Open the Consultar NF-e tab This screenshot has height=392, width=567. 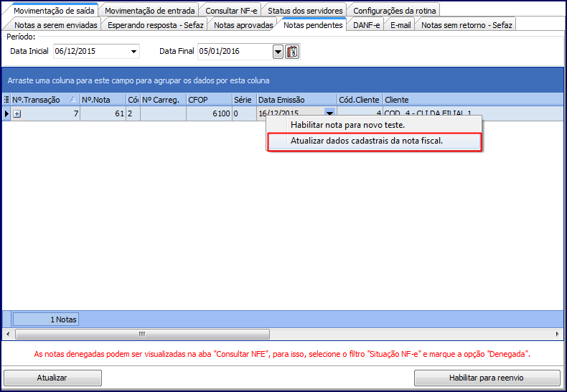(231, 11)
